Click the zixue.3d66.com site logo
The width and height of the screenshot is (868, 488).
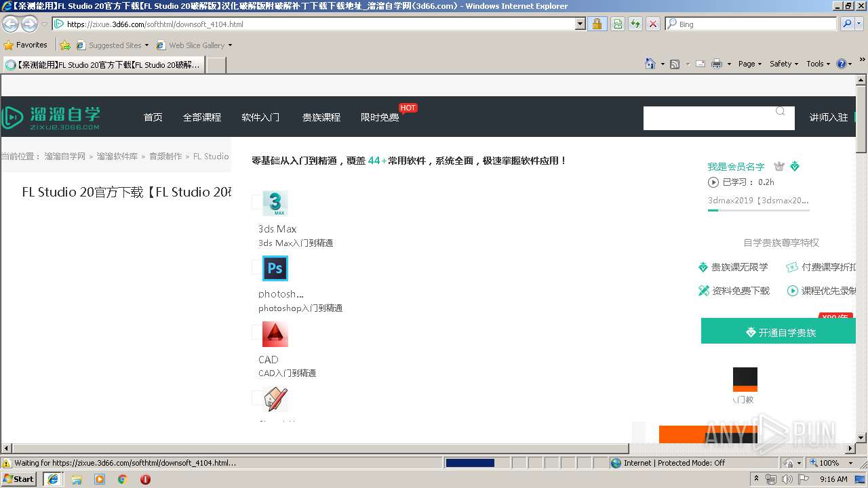tap(51, 117)
